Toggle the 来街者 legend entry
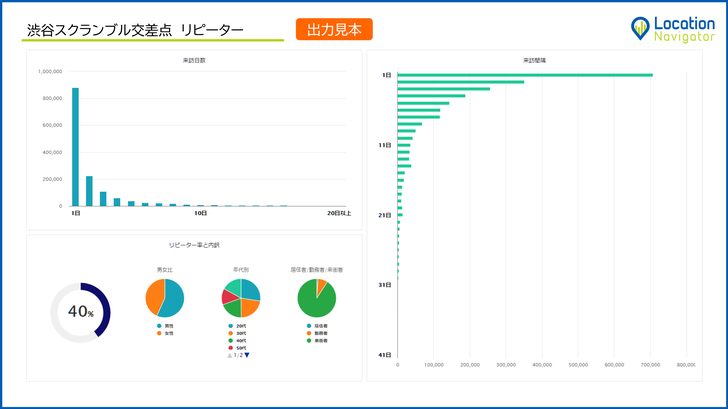The height and width of the screenshot is (409, 728). pyautogui.click(x=317, y=341)
